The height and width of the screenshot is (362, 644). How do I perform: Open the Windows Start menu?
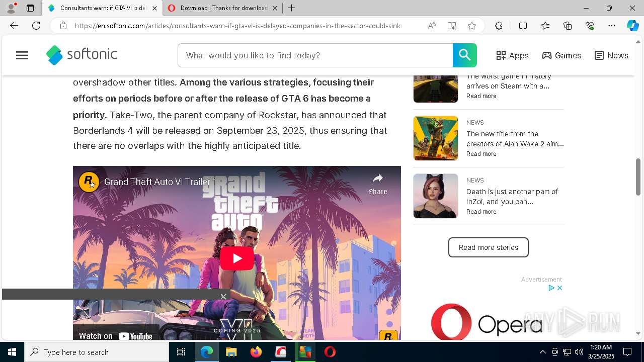coord(12,352)
